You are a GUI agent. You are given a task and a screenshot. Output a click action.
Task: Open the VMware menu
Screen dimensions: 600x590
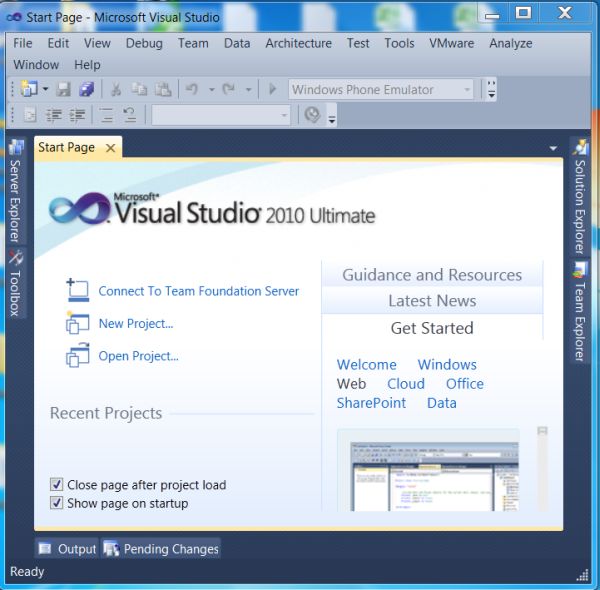pos(451,43)
